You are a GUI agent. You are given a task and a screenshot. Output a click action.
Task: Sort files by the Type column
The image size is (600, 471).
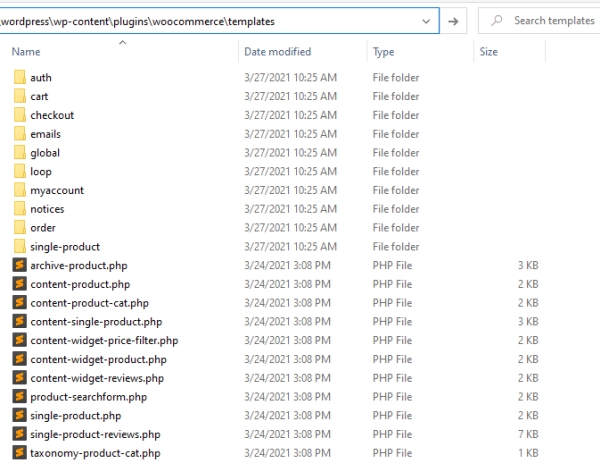click(383, 52)
